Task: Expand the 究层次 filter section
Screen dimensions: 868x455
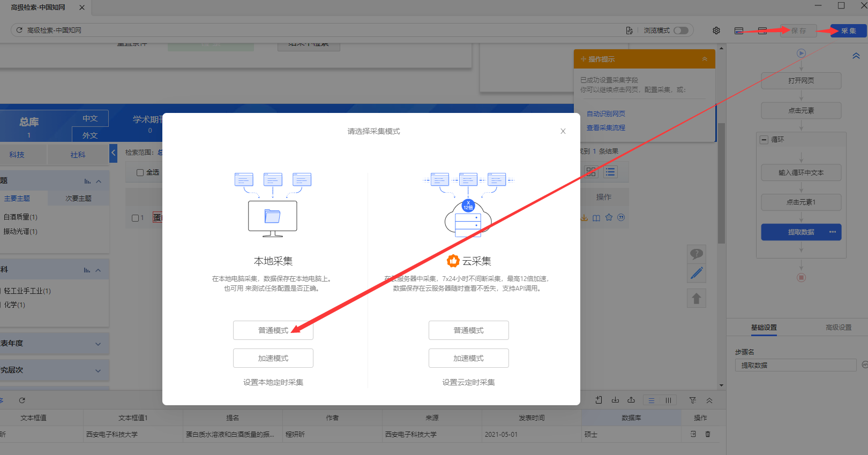Action: click(x=98, y=370)
